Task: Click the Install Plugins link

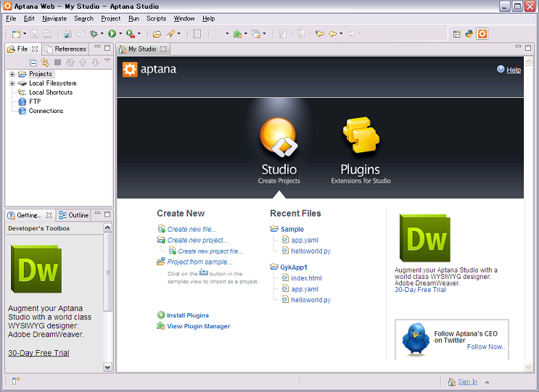Action: click(x=188, y=315)
